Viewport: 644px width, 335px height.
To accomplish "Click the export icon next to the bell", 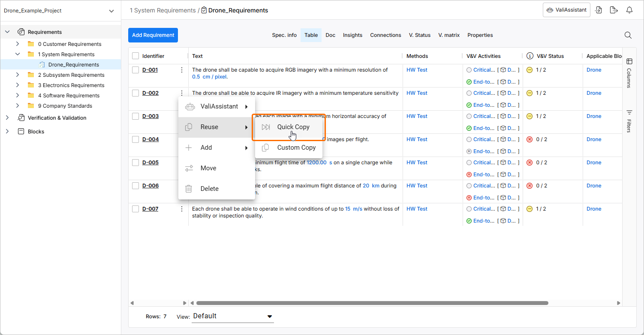I will tap(614, 10).
